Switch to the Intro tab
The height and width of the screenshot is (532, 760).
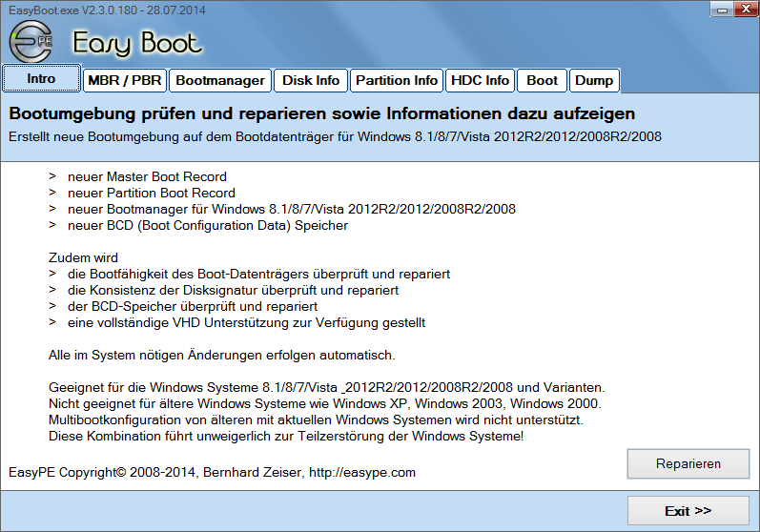[x=41, y=79]
